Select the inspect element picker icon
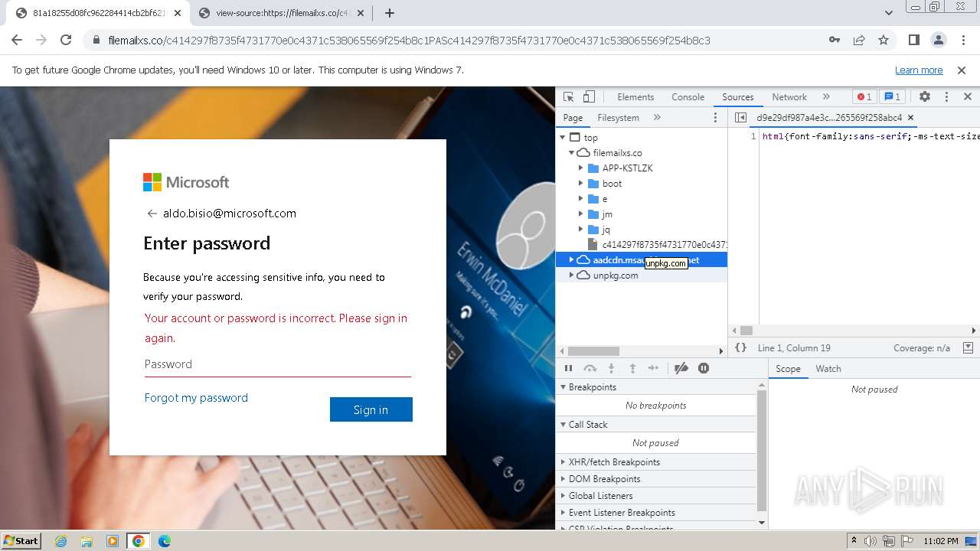This screenshot has width=980, height=551. click(568, 97)
